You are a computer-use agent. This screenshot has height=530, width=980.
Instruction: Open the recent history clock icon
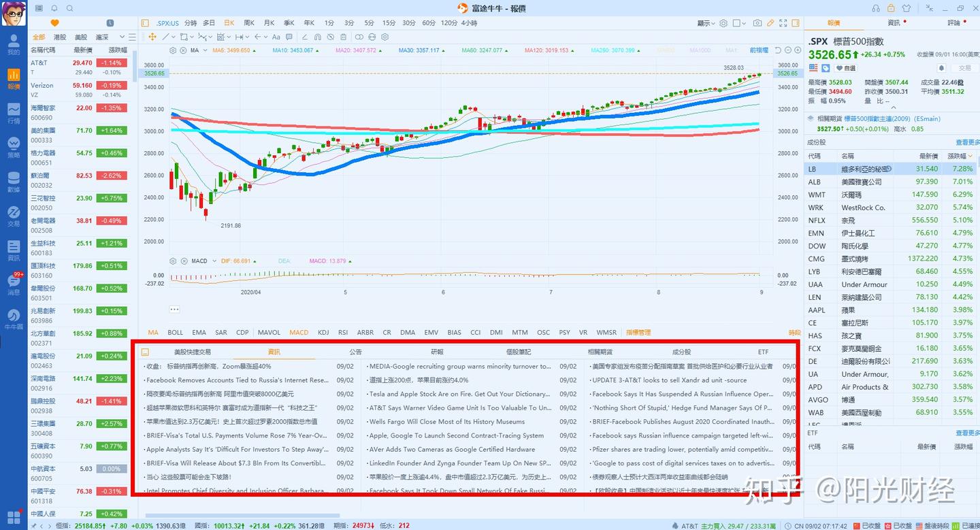click(x=110, y=22)
